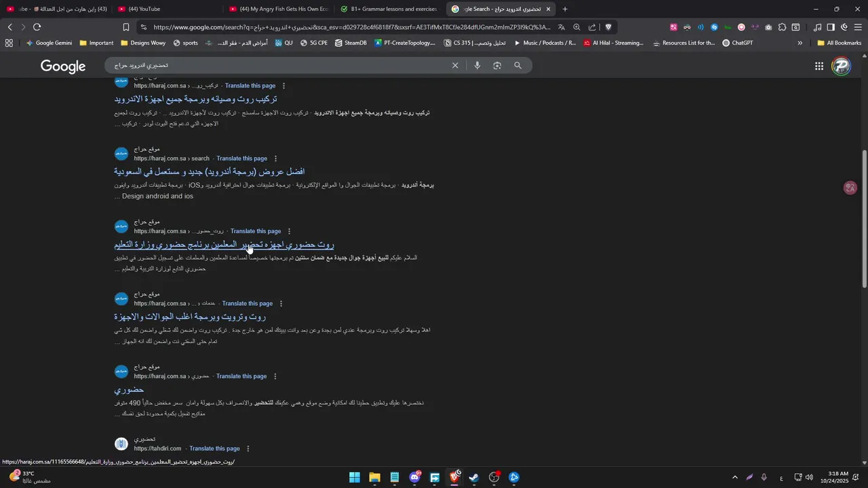Submit search with the magnifier icon
Image resolution: width=868 pixels, height=488 pixels.
(x=517, y=66)
